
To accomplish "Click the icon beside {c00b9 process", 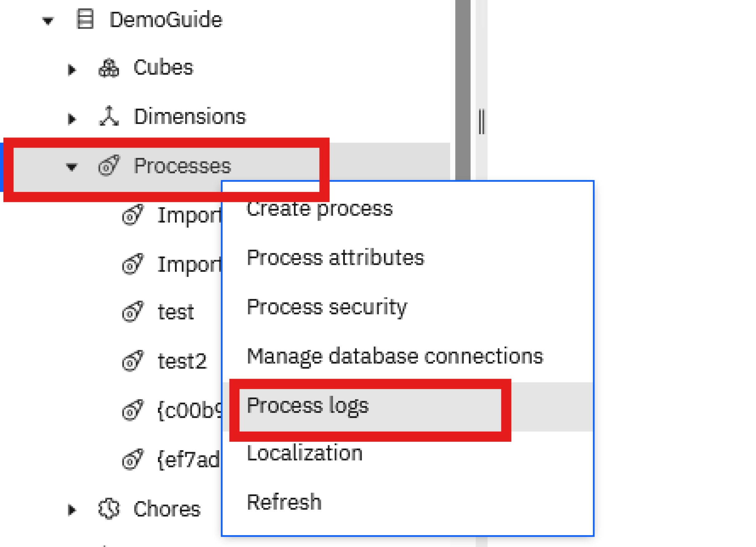I will point(133,410).
